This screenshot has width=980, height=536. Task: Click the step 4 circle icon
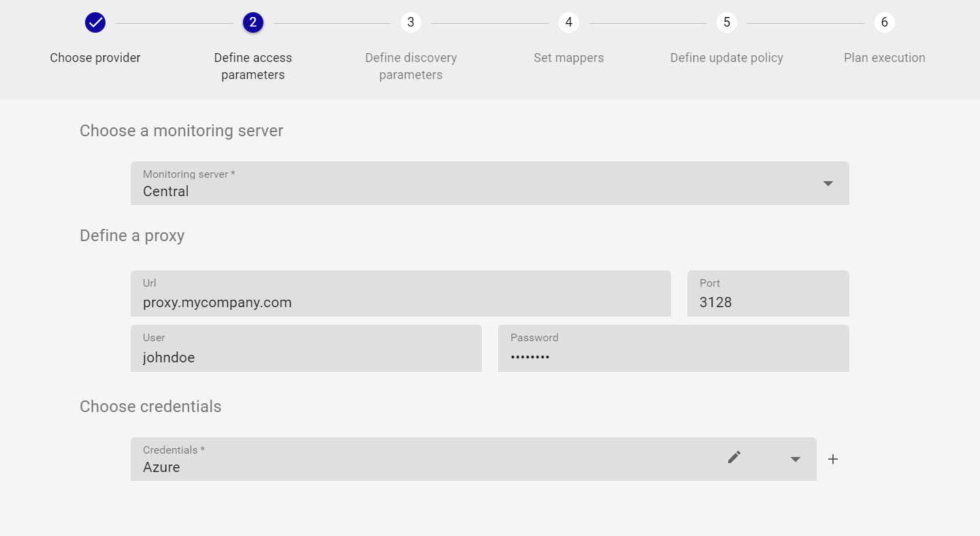click(568, 22)
